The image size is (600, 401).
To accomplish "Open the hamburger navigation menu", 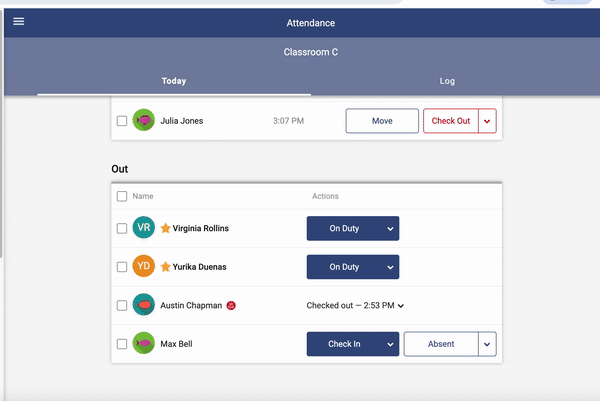I will pos(18,21).
